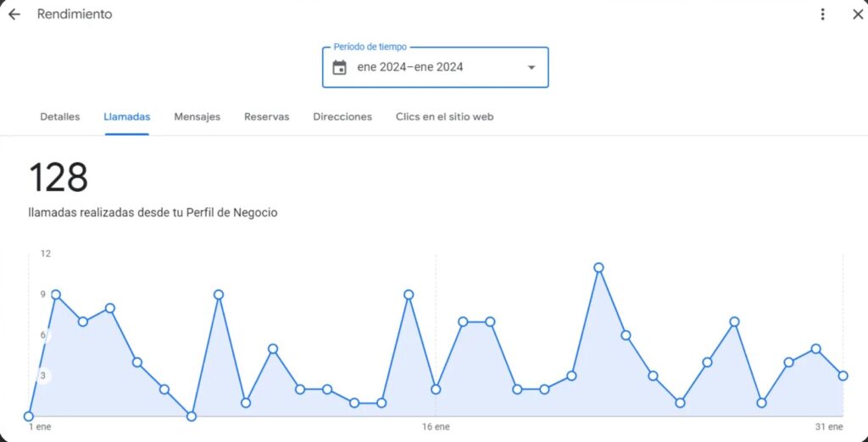This screenshot has width=868, height=442.
Task: Open the 'Clics en el sitio web' tab
Action: pyautogui.click(x=444, y=117)
